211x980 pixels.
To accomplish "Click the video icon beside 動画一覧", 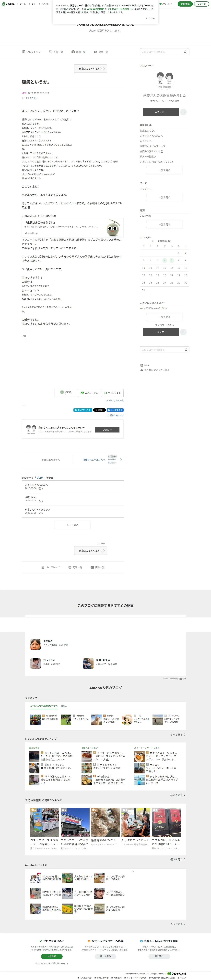I will (x=96, y=52).
